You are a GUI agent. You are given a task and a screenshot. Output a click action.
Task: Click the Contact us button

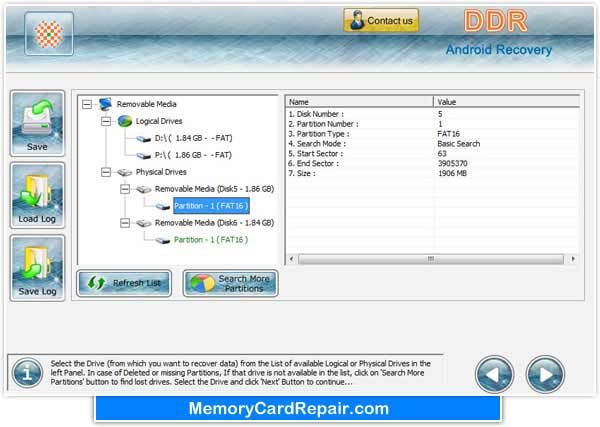pos(381,20)
